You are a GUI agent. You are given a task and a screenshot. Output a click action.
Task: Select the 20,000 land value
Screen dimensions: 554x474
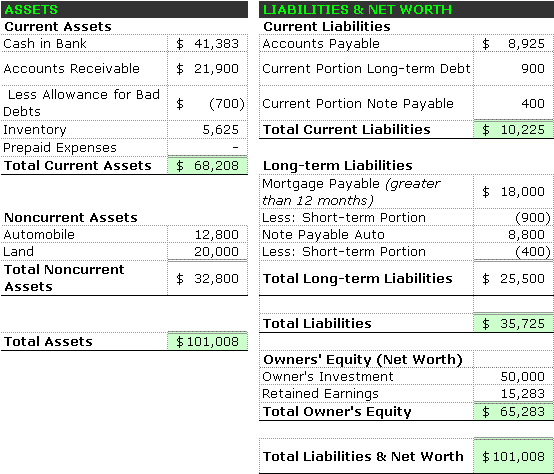[x=207, y=251]
